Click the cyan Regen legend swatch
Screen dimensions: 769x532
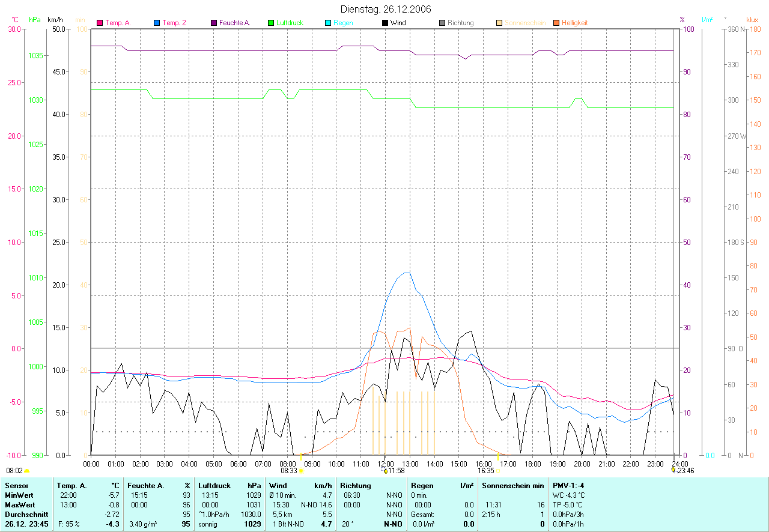[x=328, y=23]
